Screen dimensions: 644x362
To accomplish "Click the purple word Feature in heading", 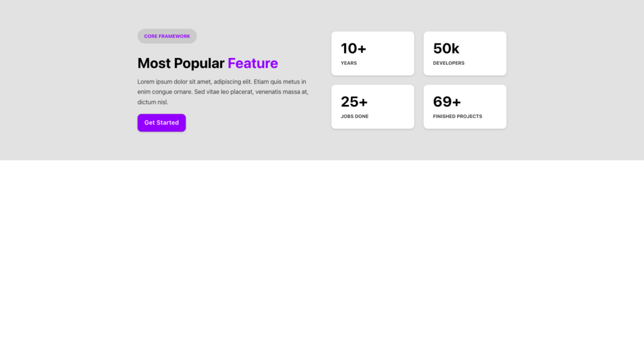I will coord(252,63).
